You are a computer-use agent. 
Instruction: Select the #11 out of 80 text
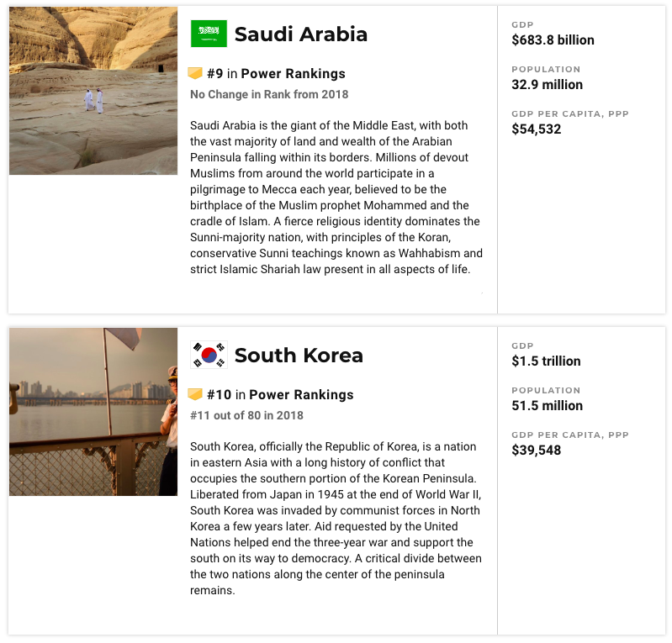247,415
